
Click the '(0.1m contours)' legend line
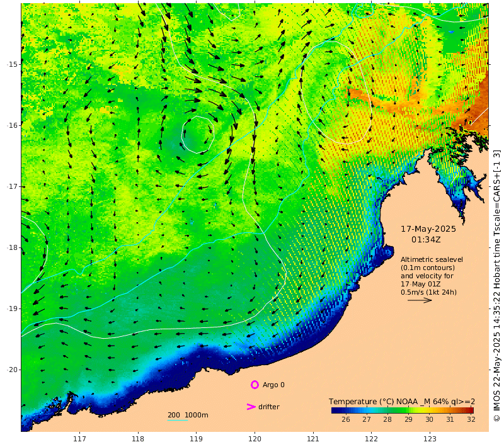(428, 268)
